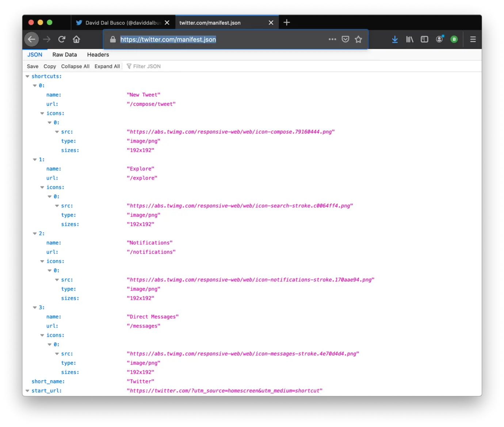Switch to the Raw Data tab

[x=65, y=55]
